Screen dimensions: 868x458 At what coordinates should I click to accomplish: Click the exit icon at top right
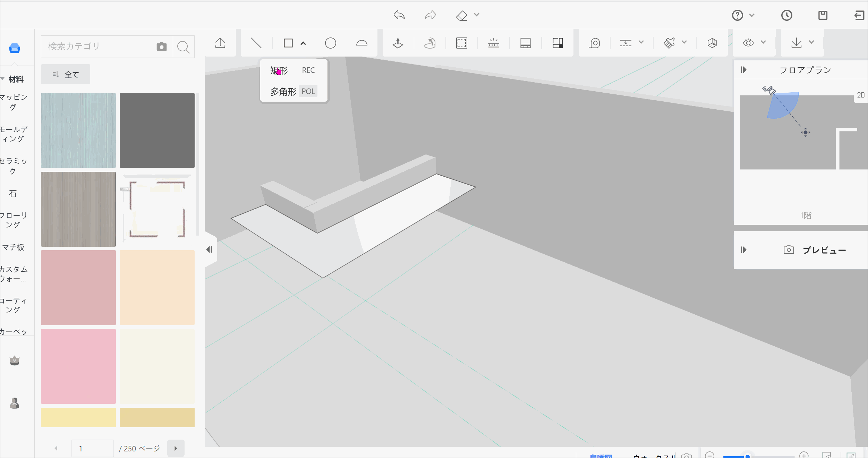point(859,15)
